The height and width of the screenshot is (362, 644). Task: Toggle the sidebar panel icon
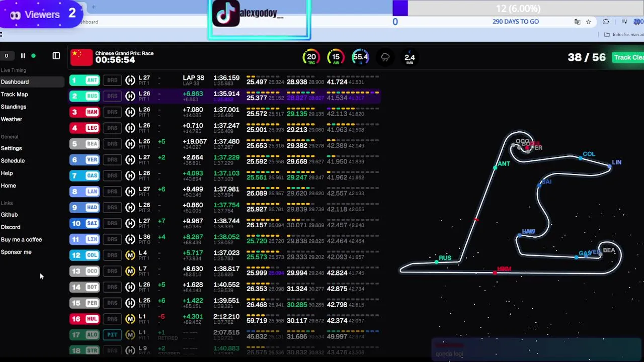pyautogui.click(x=56, y=56)
